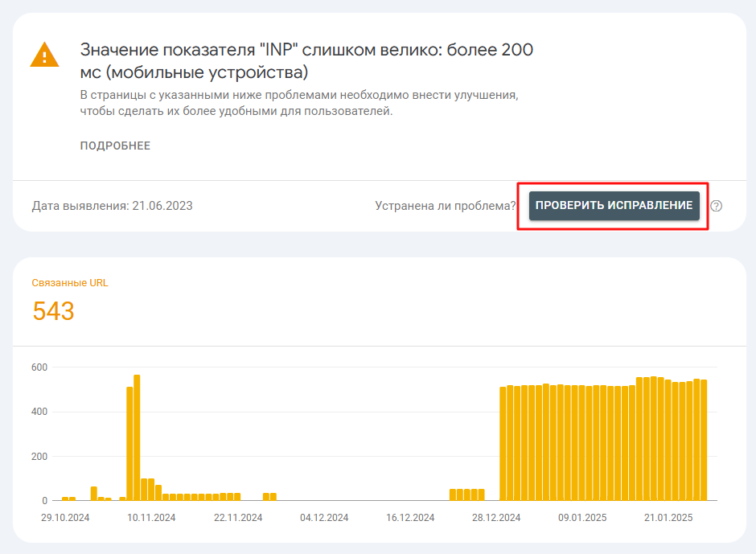Click the 22.11.2024 date axis label
The image size is (756, 554).
pyautogui.click(x=238, y=518)
